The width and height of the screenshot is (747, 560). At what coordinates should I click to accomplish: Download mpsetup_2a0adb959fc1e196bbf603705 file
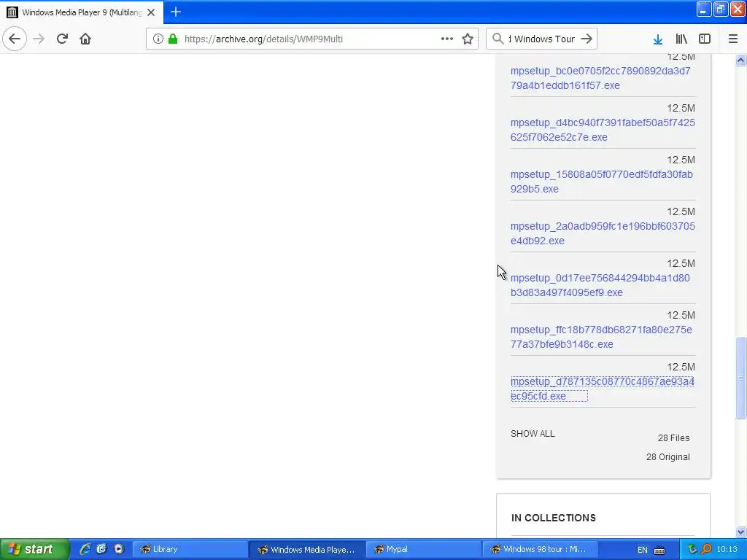pos(603,233)
